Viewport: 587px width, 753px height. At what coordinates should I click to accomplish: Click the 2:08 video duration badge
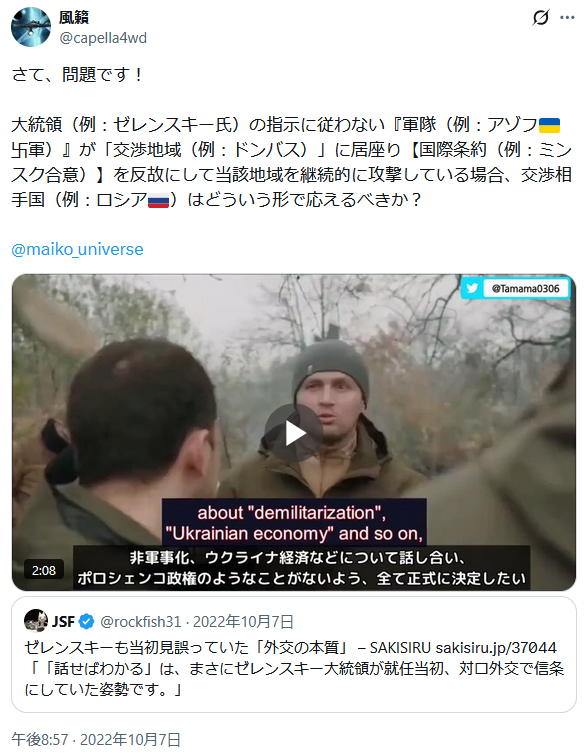click(x=44, y=570)
